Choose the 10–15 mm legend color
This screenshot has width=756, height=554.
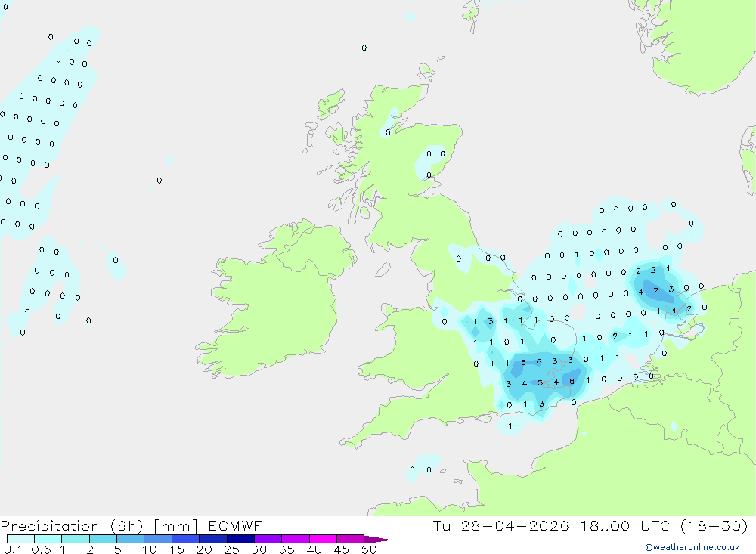click(158, 539)
